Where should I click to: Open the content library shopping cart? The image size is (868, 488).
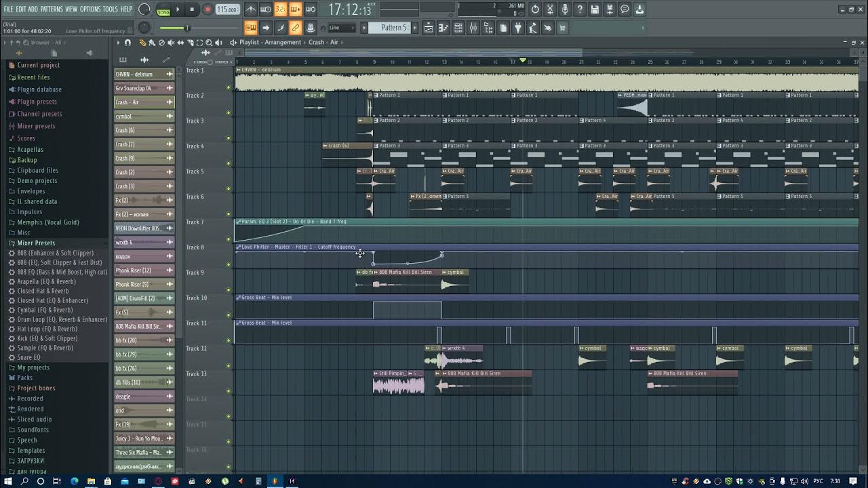(x=563, y=28)
